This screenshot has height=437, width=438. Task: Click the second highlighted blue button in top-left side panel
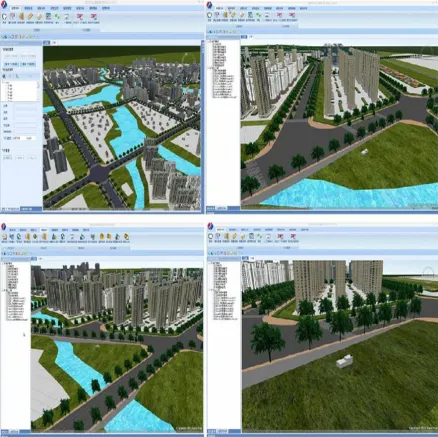tap(28, 64)
